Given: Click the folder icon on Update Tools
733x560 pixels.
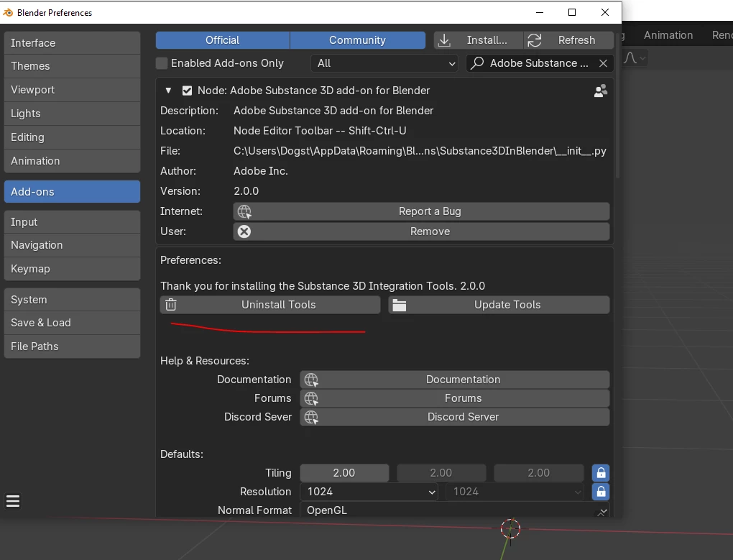Looking at the screenshot, I should coord(400,306).
